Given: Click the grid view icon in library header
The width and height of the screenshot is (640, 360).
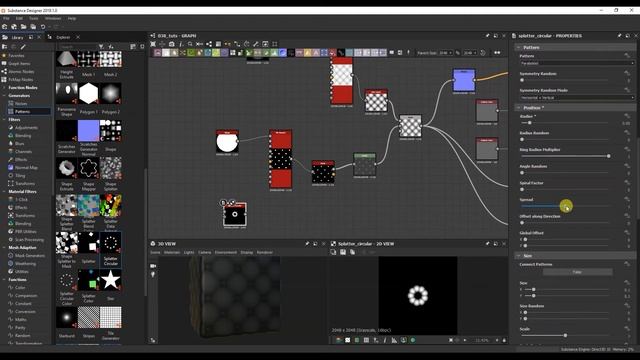Looking at the screenshot, I should (x=133, y=47).
